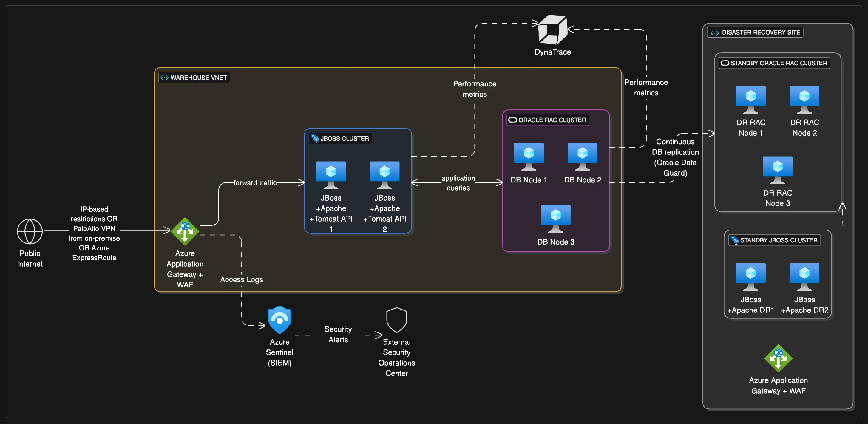Image resolution: width=868 pixels, height=424 pixels.
Task: Click the forward traffic connection label
Action: [255, 182]
